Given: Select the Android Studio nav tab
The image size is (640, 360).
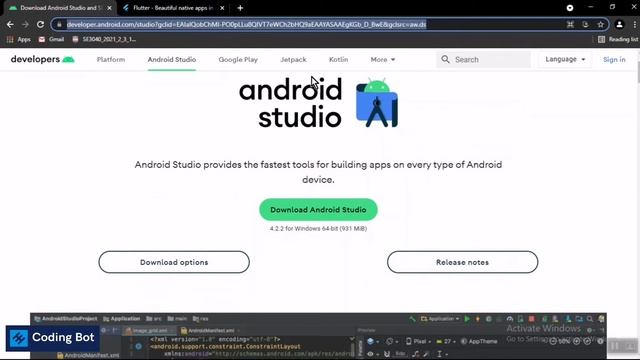Looking at the screenshot, I should [172, 60].
